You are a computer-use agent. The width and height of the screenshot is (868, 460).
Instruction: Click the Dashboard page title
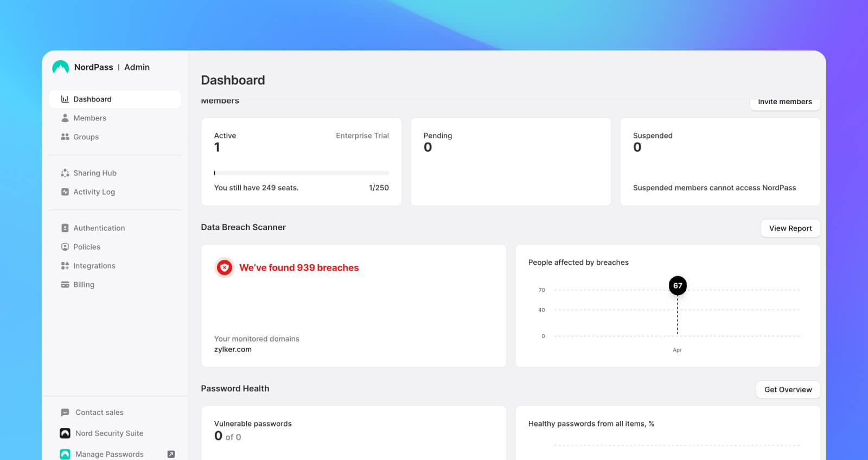coord(233,80)
